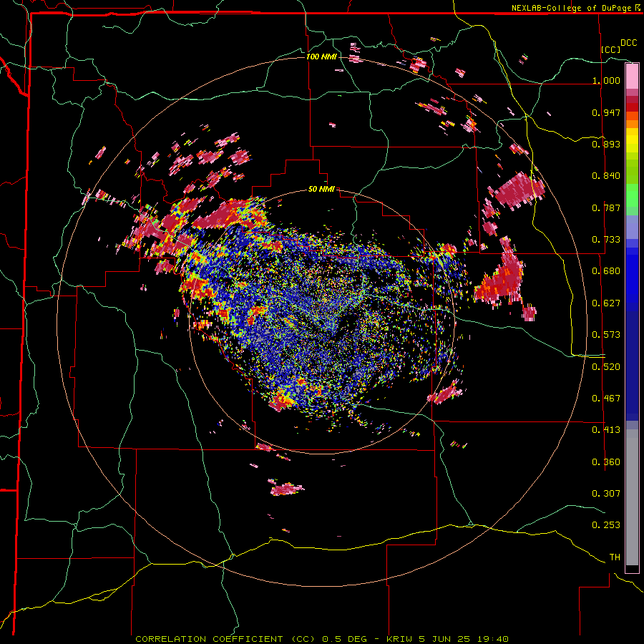644x644 pixels.
Task: Click the 0.893 scale value
Action: click(x=606, y=144)
